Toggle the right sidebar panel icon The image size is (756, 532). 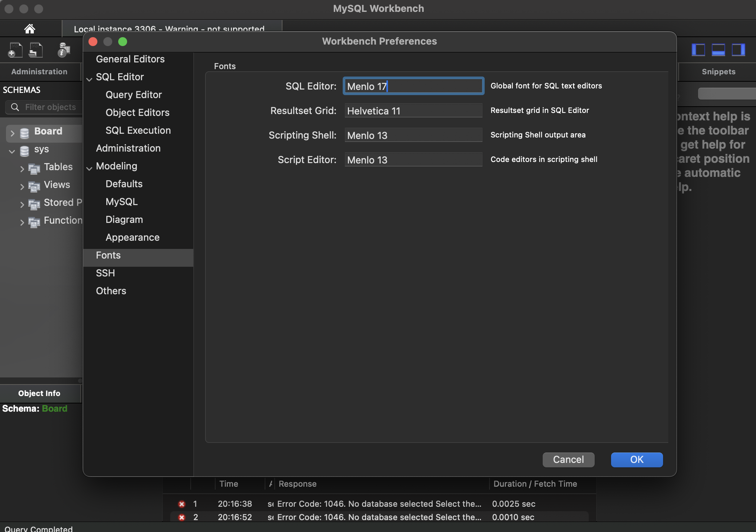click(738, 50)
